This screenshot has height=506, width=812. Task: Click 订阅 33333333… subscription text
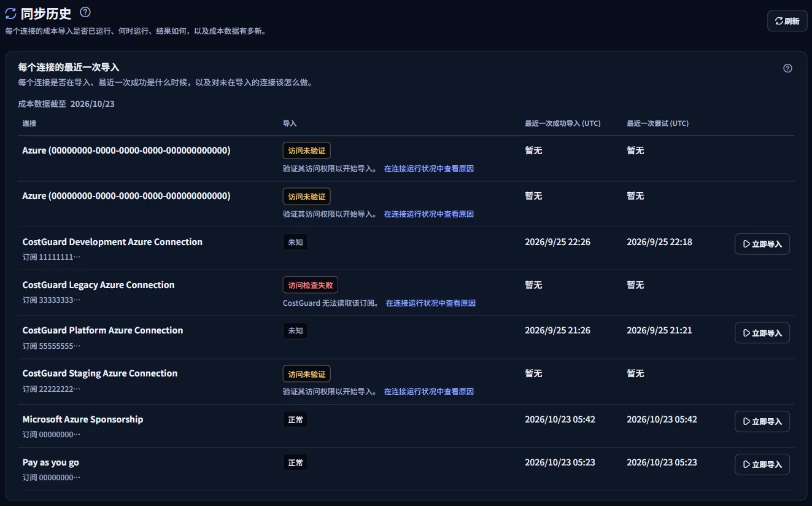point(52,300)
